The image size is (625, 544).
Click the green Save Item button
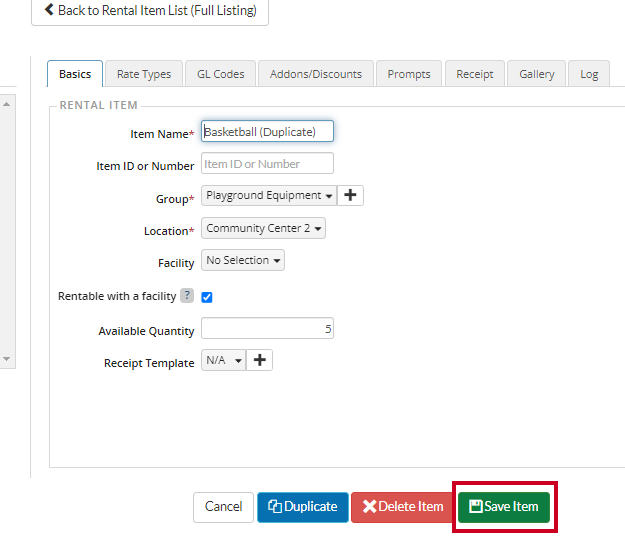[x=504, y=507]
